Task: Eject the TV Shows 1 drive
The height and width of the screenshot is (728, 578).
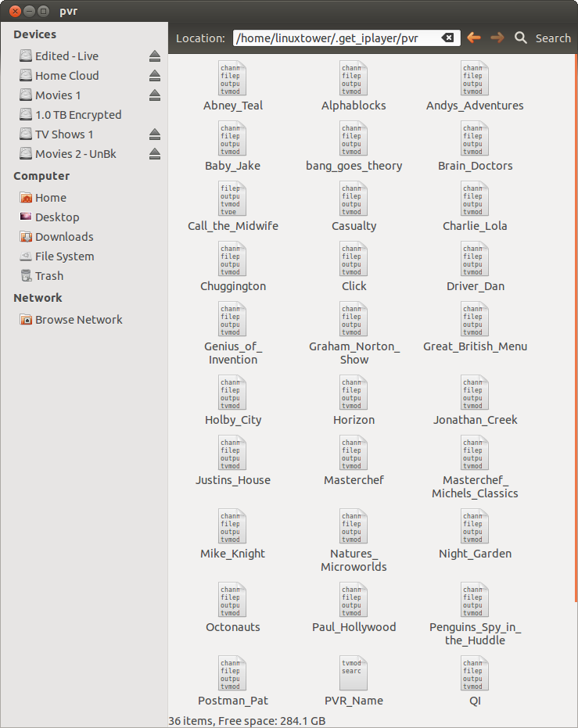Action: point(155,134)
